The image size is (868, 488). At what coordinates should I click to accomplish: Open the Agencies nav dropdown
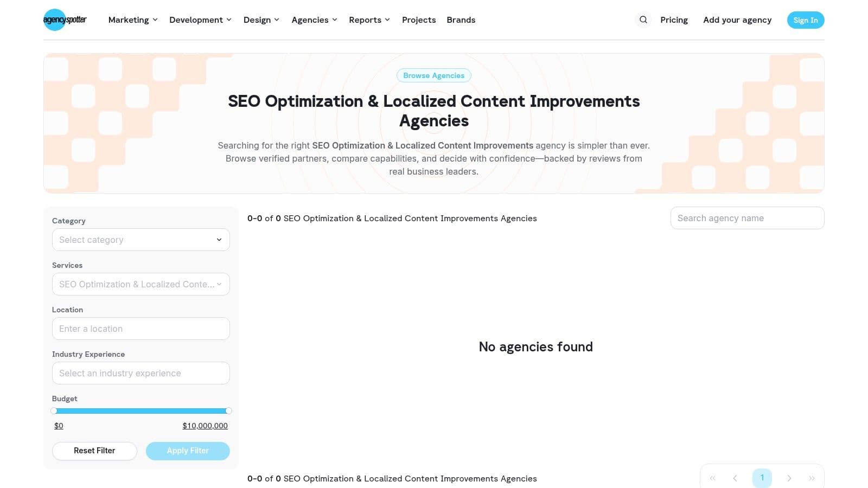click(314, 20)
